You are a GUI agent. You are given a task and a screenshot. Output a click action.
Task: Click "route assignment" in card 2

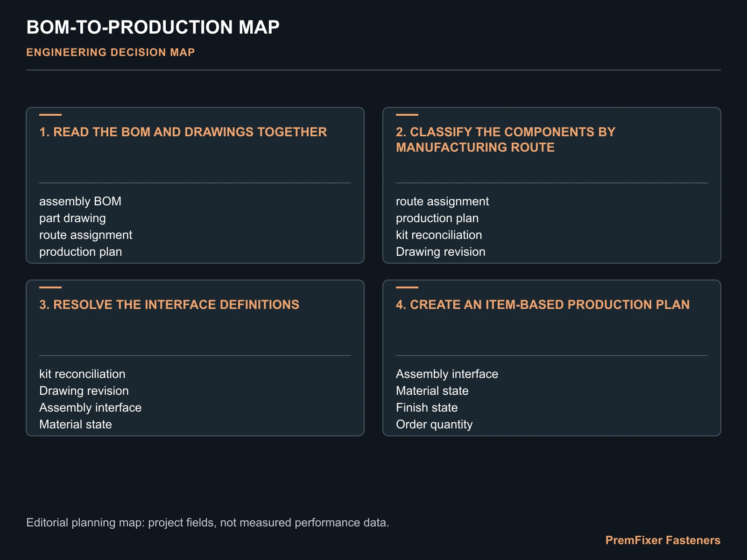pyautogui.click(x=442, y=201)
